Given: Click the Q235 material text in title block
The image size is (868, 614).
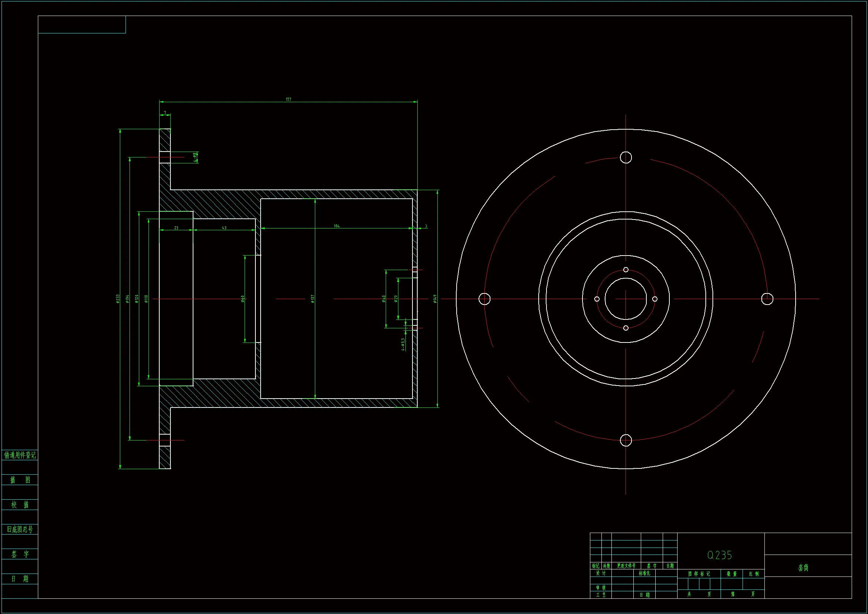Looking at the screenshot, I should (x=719, y=555).
